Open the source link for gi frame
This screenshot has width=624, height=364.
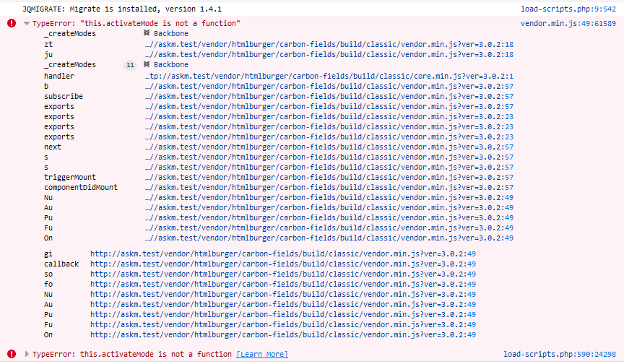(283, 253)
